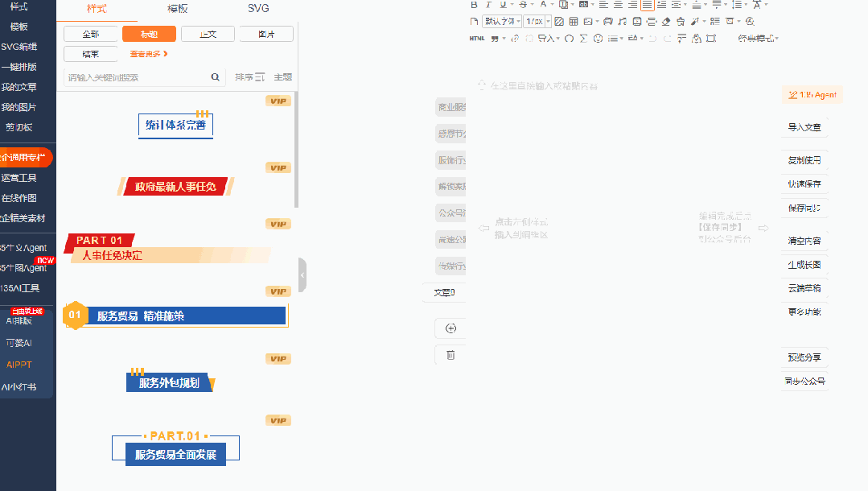Screen dimensions: 868x491
Task: Insert a table into the editor
Action: (574, 21)
